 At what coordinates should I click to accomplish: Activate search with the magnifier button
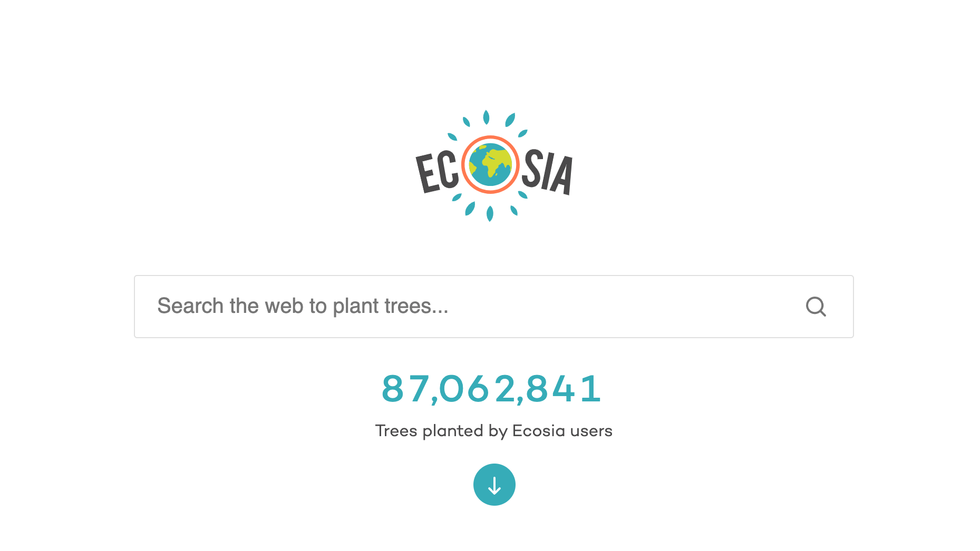tap(816, 306)
